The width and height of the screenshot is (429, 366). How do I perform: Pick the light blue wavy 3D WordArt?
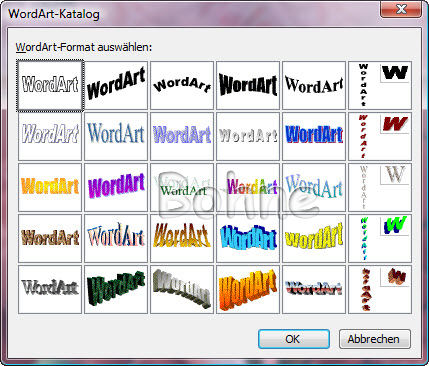click(248, 238)
